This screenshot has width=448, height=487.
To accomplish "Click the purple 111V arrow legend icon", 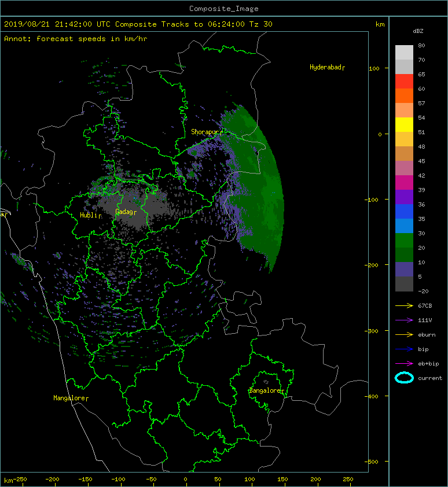I will [404, 320].
